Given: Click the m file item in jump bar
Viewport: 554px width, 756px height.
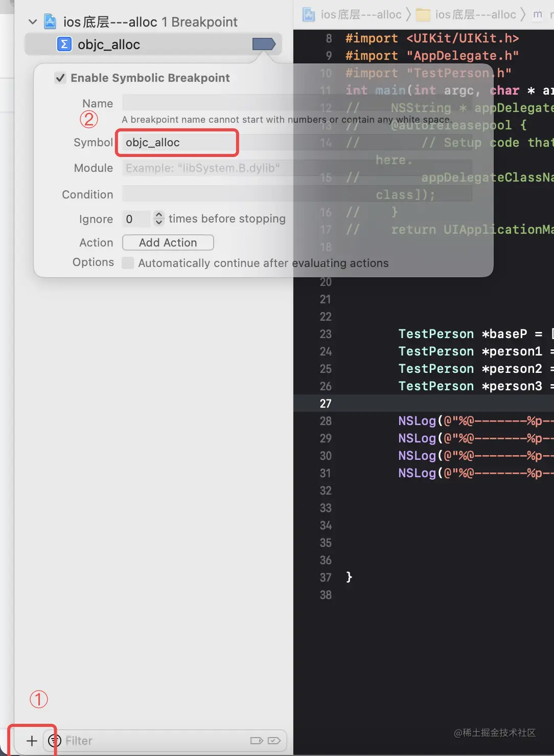Looking at the screenshot, I should (x=538, y=14).
